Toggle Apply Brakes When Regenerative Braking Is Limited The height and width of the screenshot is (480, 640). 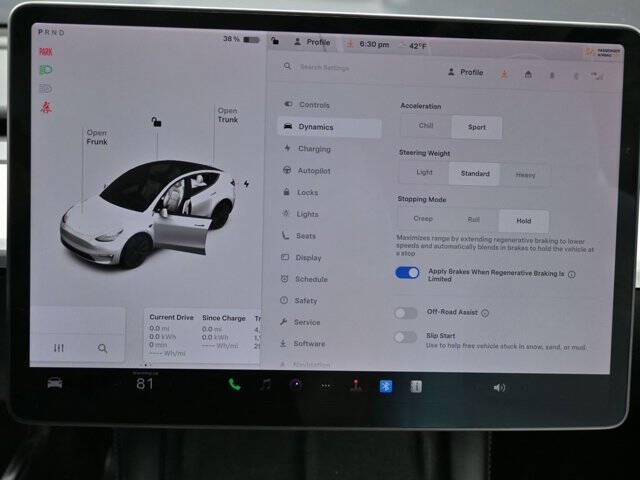click(x=407, y=273)
